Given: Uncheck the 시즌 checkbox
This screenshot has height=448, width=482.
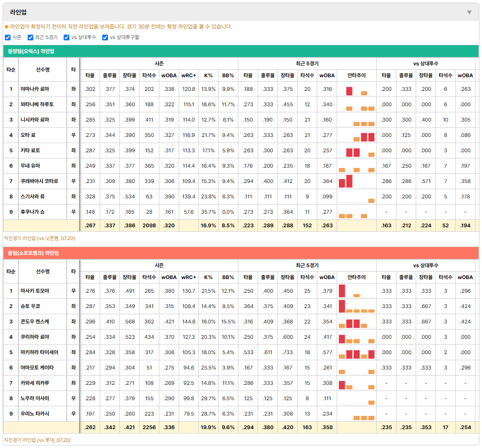Looking at the screenshot, I should coord(8,37).
